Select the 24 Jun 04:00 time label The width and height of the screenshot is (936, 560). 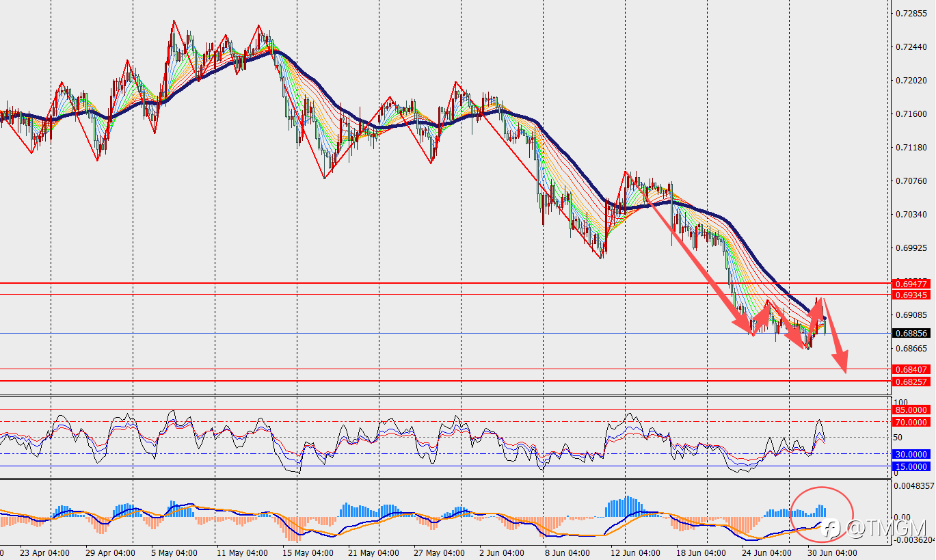click(767, 552)
